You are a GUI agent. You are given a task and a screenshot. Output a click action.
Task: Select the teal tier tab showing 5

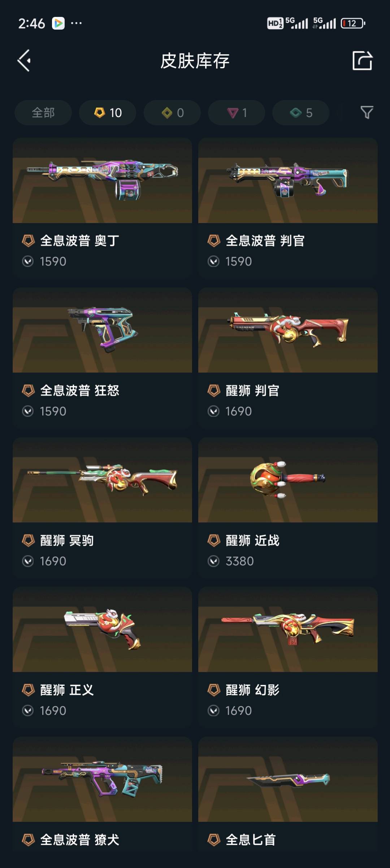(301, 113)
